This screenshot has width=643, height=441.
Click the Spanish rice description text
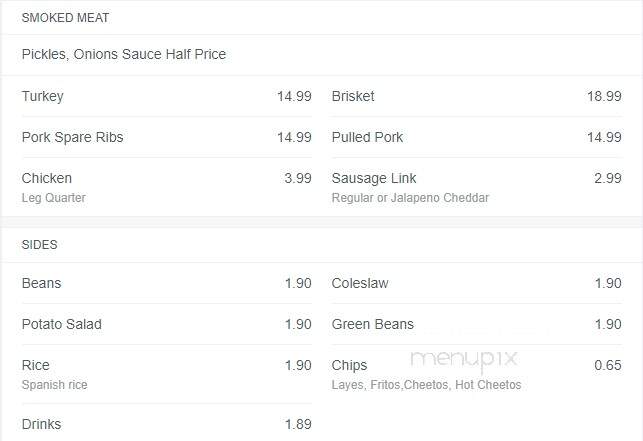click(55, 385)
